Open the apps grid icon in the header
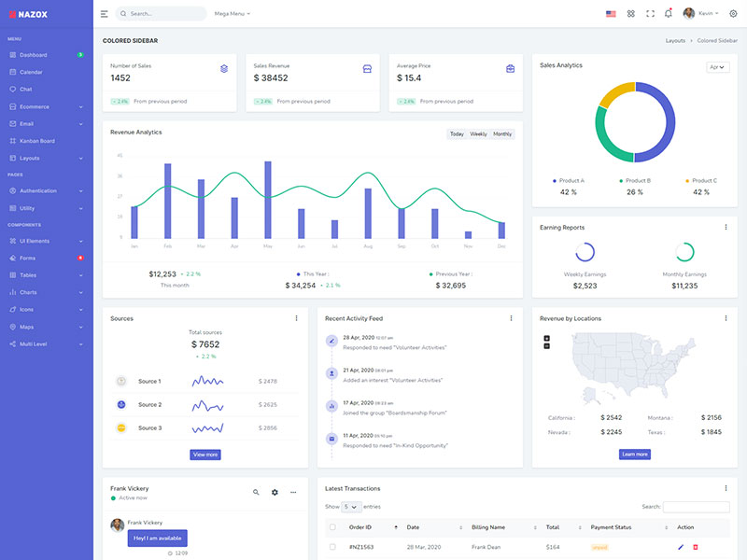747x560 pixels. click(631, 13)
